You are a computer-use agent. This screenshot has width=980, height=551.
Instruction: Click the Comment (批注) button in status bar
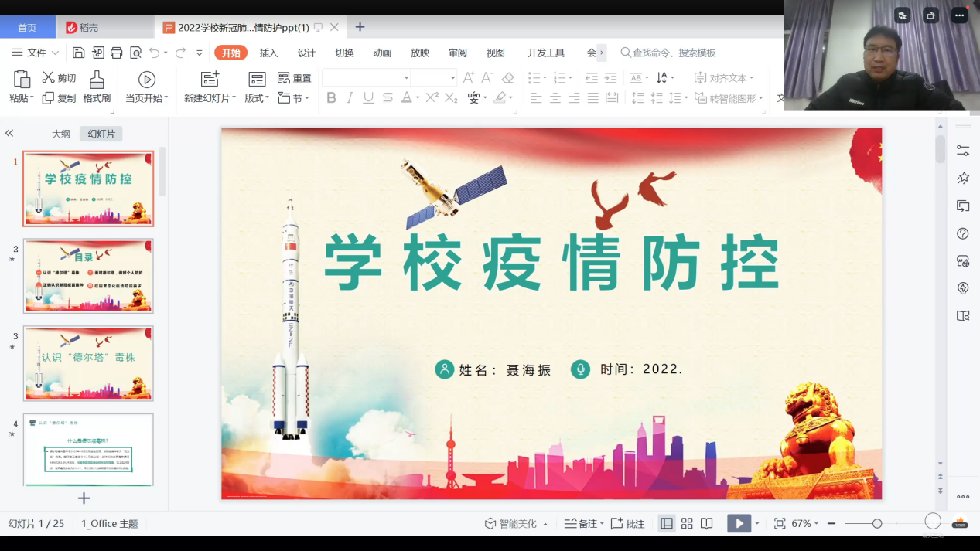[628, 523]
